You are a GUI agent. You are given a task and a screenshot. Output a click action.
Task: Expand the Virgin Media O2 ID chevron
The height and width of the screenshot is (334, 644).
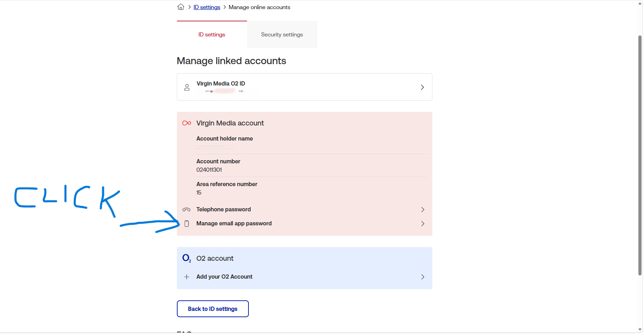pos(422,87)
